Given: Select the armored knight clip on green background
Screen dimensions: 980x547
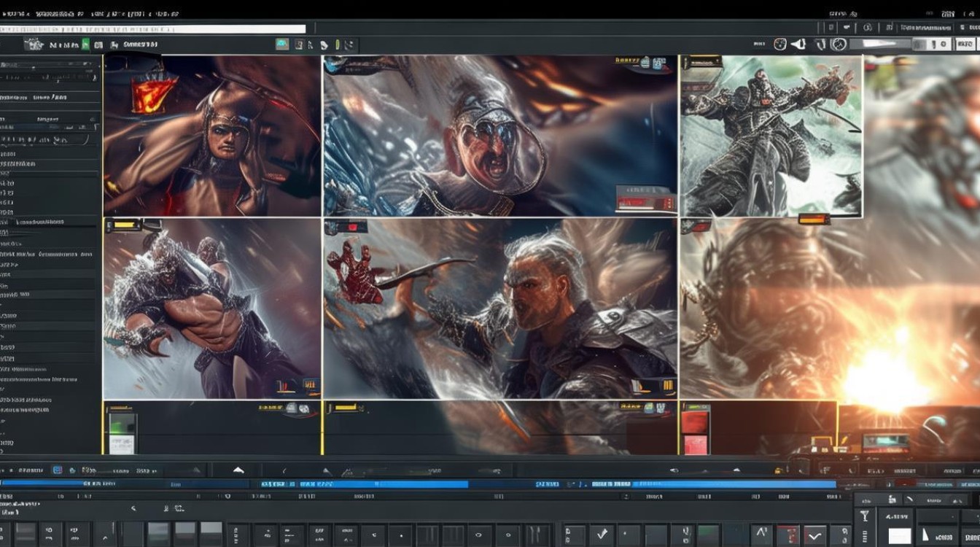Looking at the screenshot, I should 771,136.
